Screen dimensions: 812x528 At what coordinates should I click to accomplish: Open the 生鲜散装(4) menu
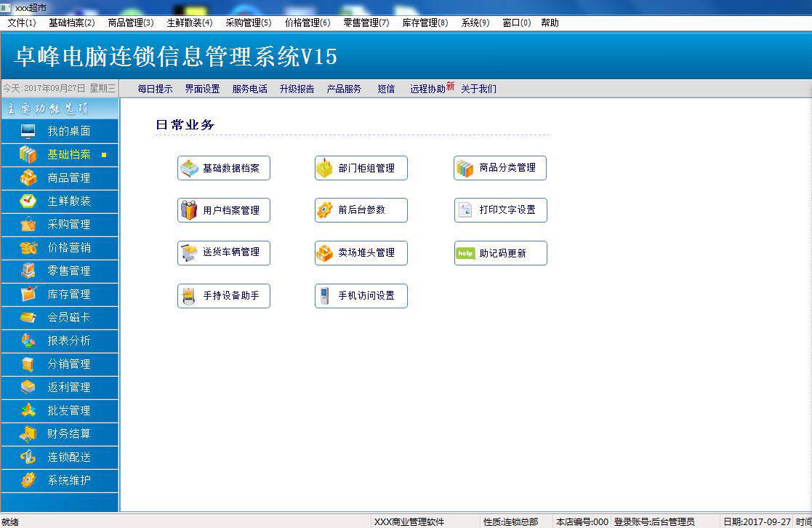[190, 23]
